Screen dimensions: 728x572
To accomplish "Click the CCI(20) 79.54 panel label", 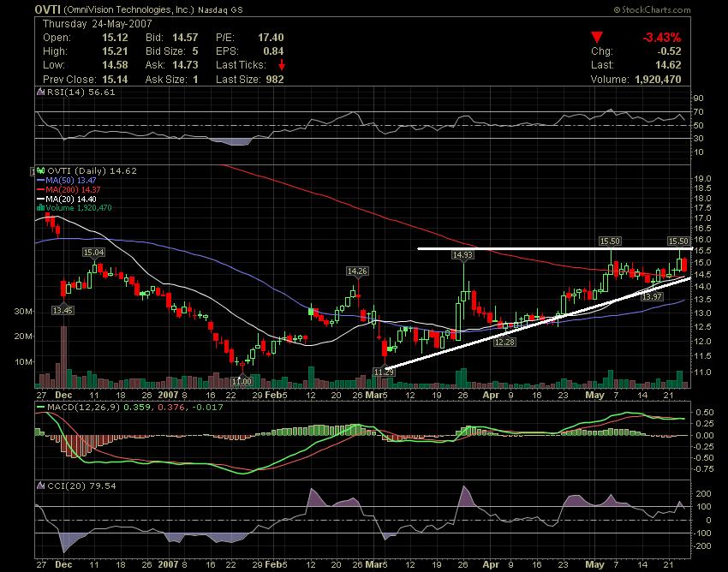I will pyautogui.click(x=81, y=486).
